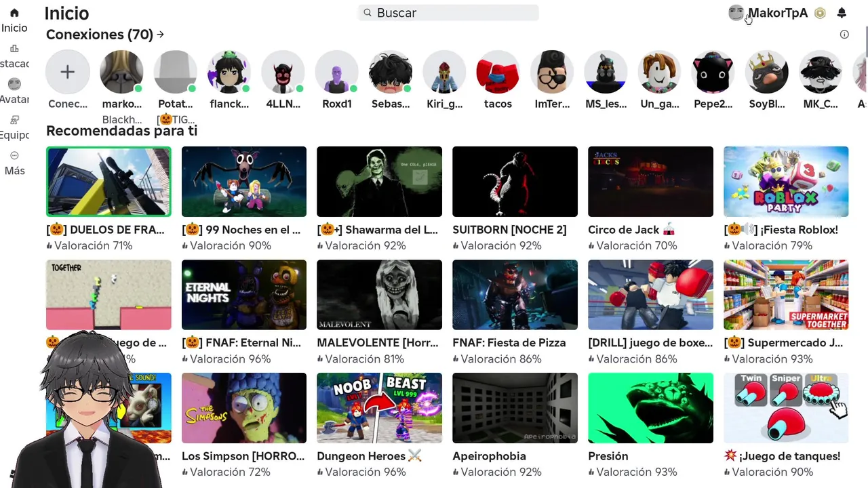Open MakorTpA username link
Image resolution: width=868 pixels, height=488 pixels.
pyautogui.click(x=778, y=13)
